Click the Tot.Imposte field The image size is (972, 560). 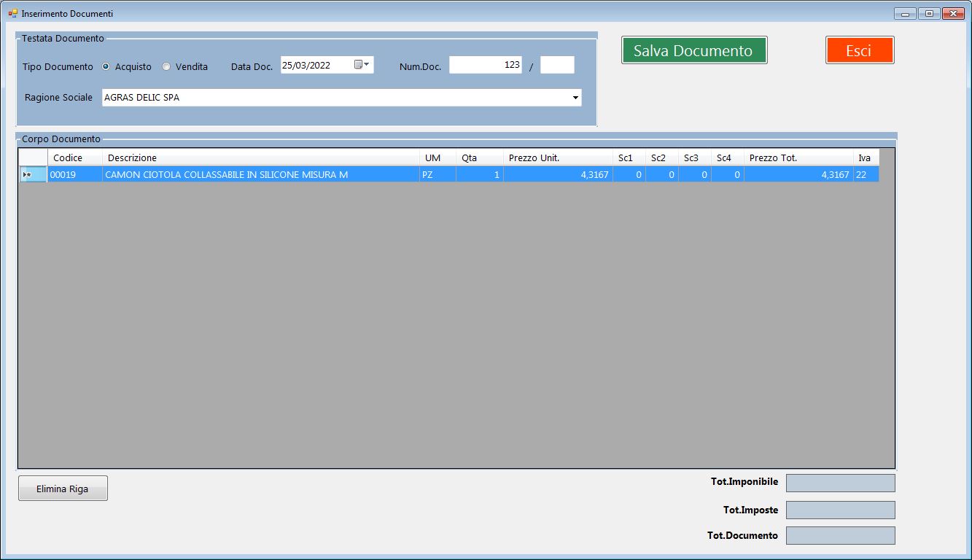click(841, 510)
